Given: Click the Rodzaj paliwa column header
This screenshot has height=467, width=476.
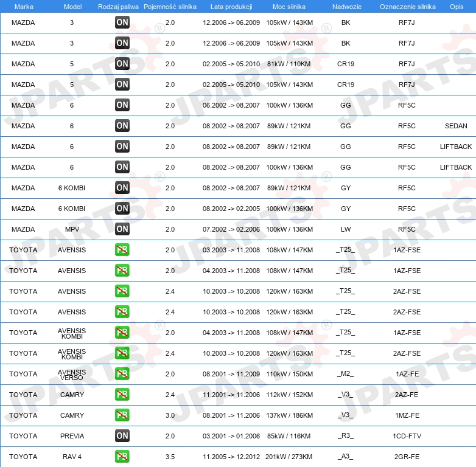Looking at the screenshot, I should pos(118,7).
